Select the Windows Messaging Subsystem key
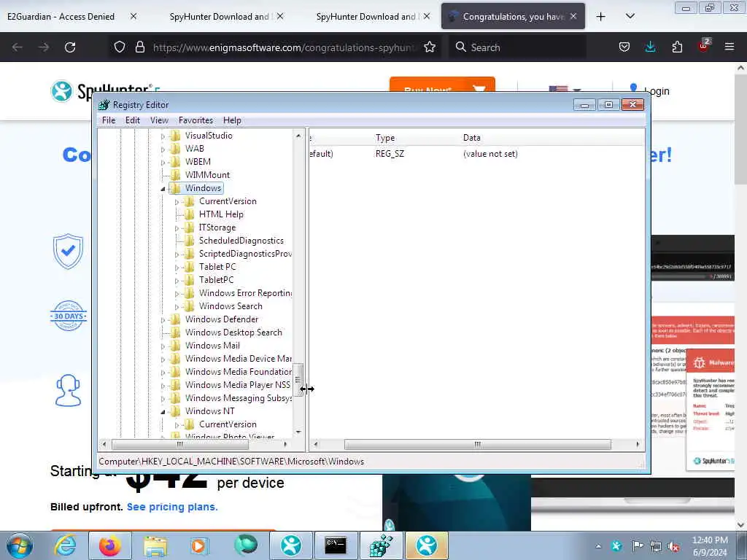 point(239,398)
